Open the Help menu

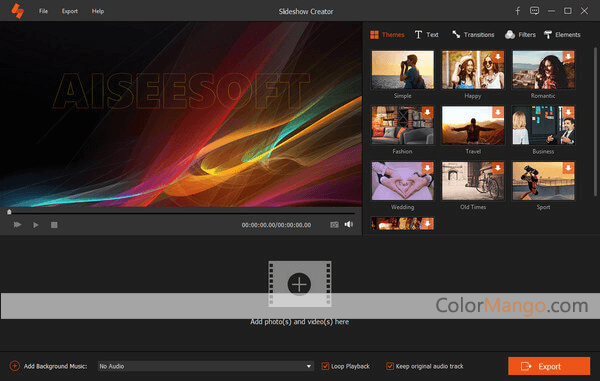point(98,11)
